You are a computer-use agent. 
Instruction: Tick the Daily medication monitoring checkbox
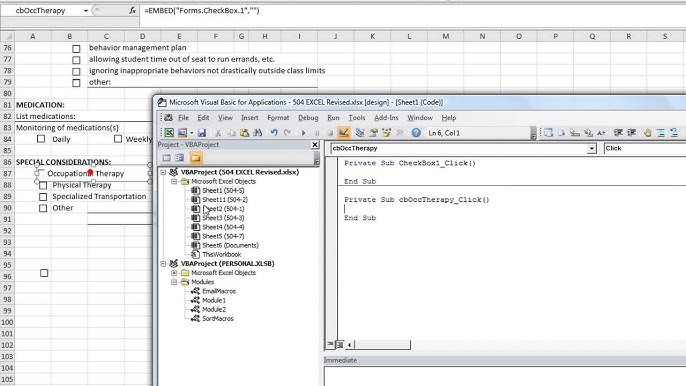[x=41, y=139]
